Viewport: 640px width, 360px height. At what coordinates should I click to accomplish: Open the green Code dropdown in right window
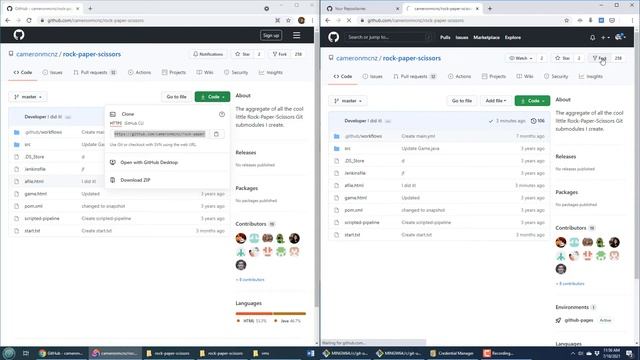tap(532, 101)
